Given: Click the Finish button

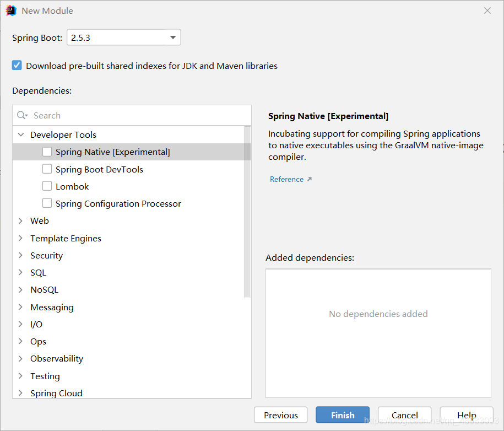Looking at the screenshot, I should (x=343, y=415).
